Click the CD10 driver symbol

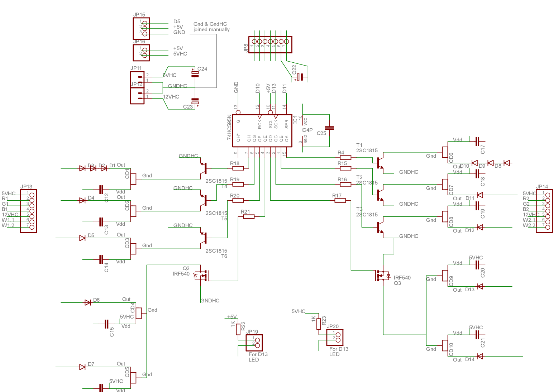click(x=445, y=345)
